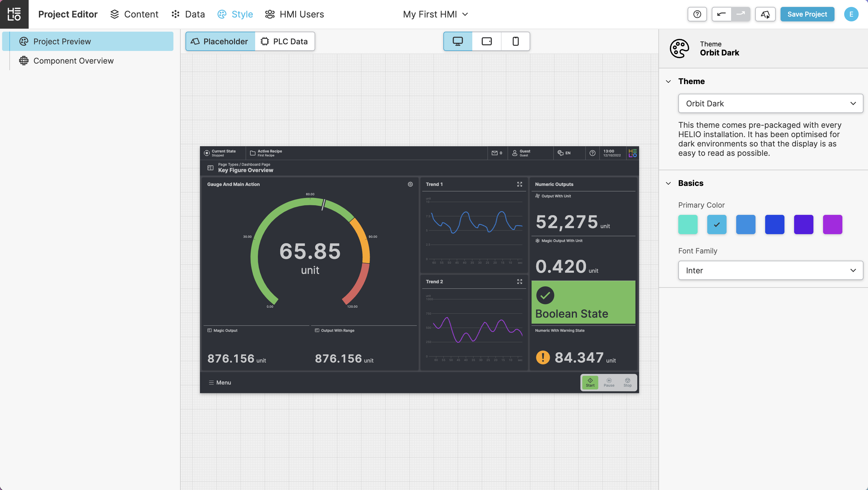Switch to desktop preview device icon
This screenshot has height=490, width=868.
pos(458,41)
